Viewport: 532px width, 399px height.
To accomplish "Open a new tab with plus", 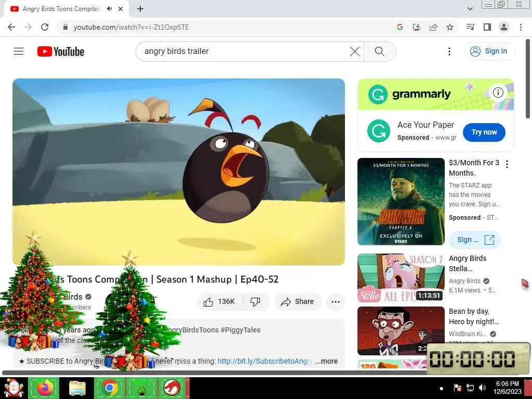I will [140, 9].
